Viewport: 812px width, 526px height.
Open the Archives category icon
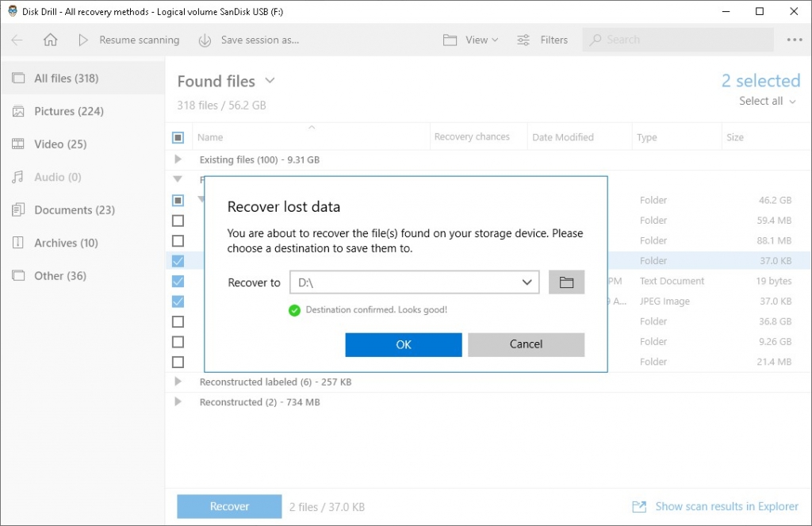pos(17,242)
